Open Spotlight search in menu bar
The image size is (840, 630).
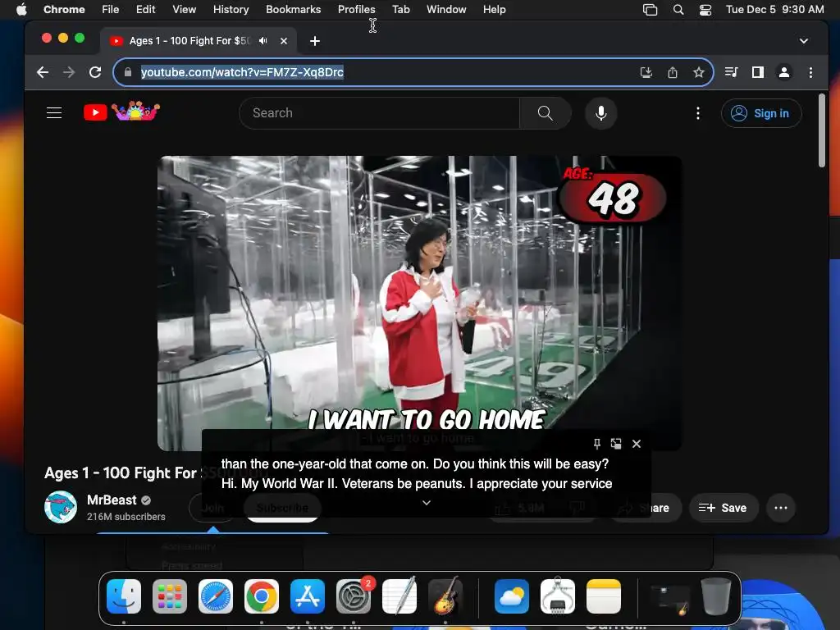678,10
